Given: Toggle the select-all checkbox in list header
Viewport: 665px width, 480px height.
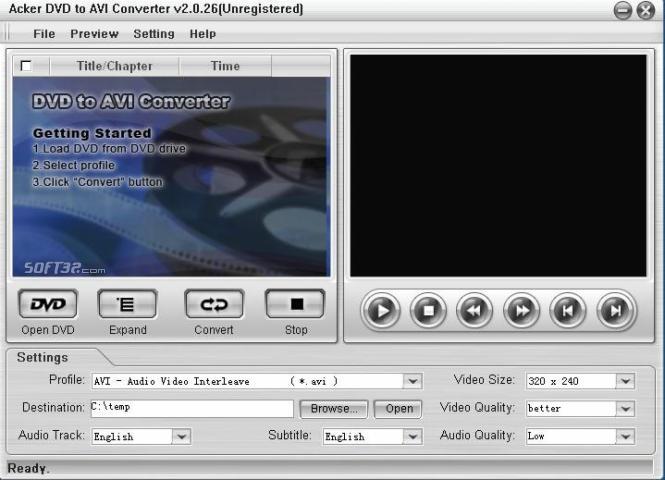Looking at the screenshot, I should [26, 66].
